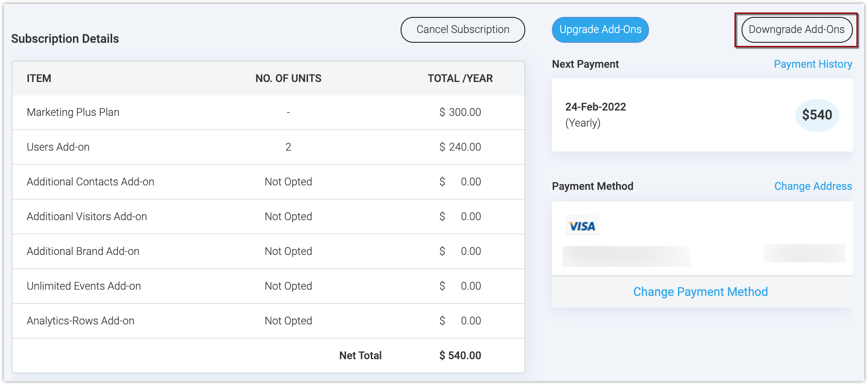Click the TOTAL /YEAR column header

pos(460,78)
